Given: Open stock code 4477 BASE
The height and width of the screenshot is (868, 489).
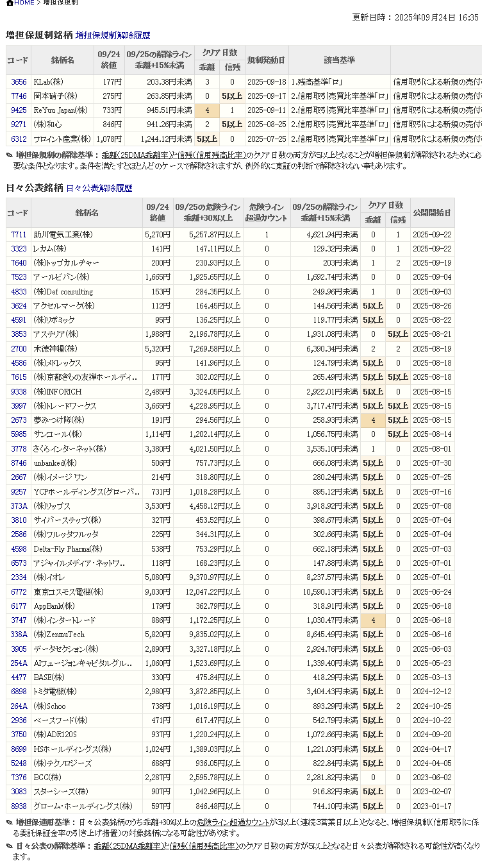Looking at the screenshot, I should click(19, 677).
